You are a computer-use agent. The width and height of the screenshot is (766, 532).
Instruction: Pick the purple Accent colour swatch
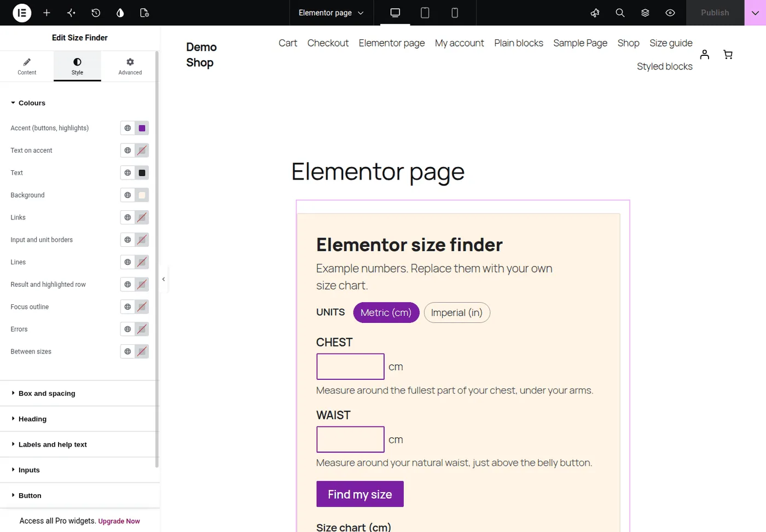[x=142, y=128]
